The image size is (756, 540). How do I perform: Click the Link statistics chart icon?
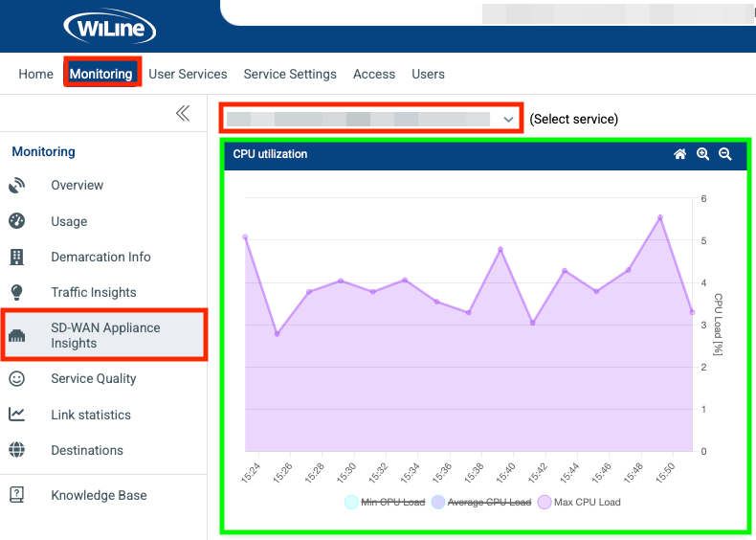point(16,415)
